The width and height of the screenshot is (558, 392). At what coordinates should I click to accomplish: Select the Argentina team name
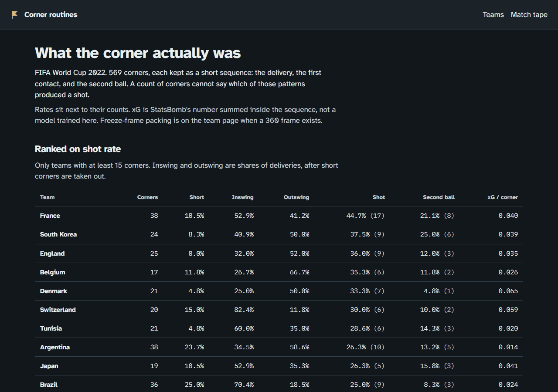(x=55, y=347)
